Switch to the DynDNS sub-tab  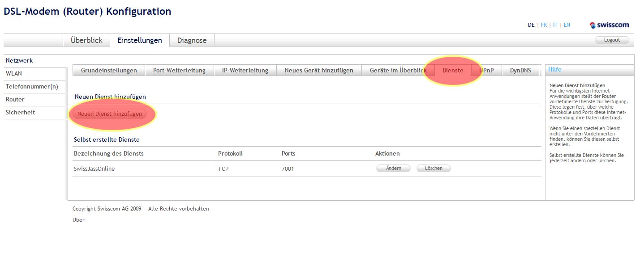pyautogui.click(x=520, y=70)
